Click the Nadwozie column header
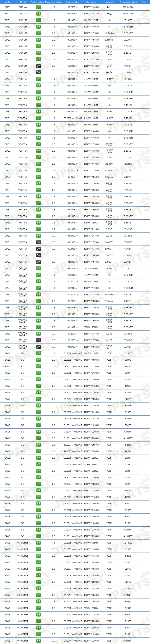This screenshot has height=644, width=150. point(109,2)
